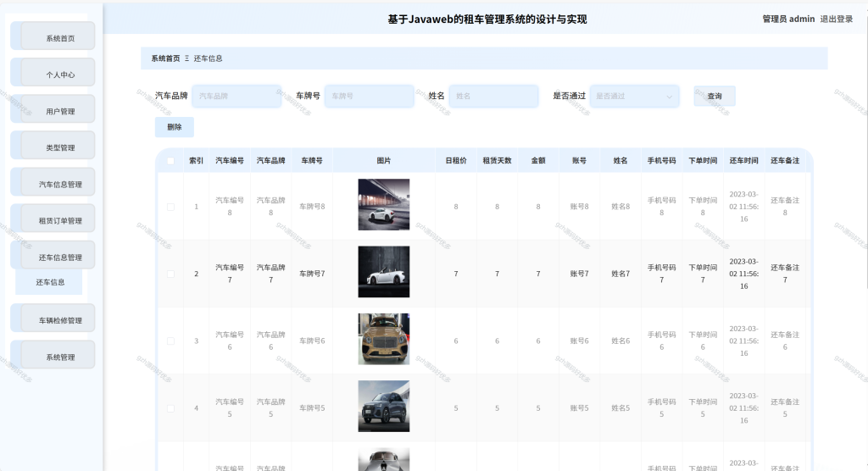Click the 姓名 search field
This screenshot has height=471, width=868.
(494, 96)
